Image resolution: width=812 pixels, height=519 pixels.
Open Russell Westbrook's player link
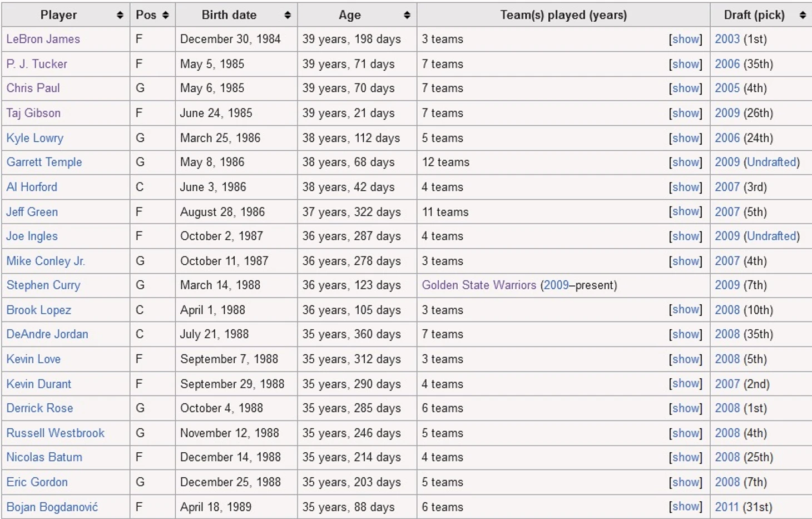pyautogui.click(x=55, y=433)
